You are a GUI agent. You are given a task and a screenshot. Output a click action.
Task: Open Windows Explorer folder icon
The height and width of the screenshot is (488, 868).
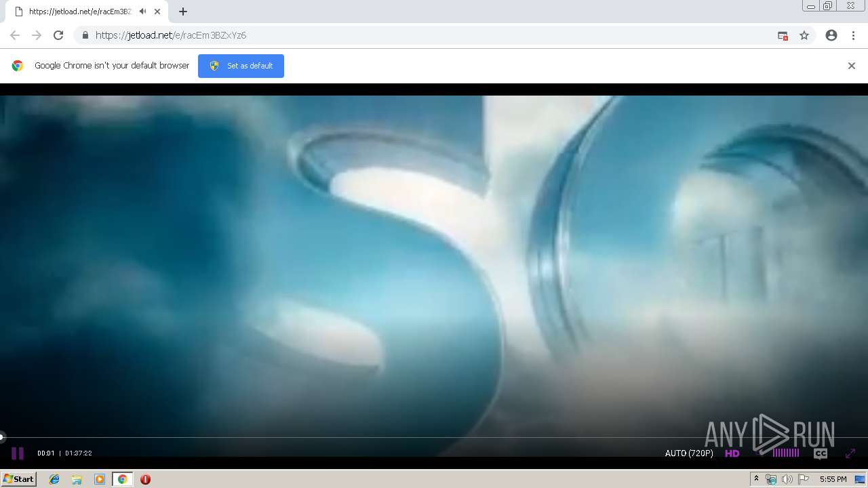pos(77,479)
